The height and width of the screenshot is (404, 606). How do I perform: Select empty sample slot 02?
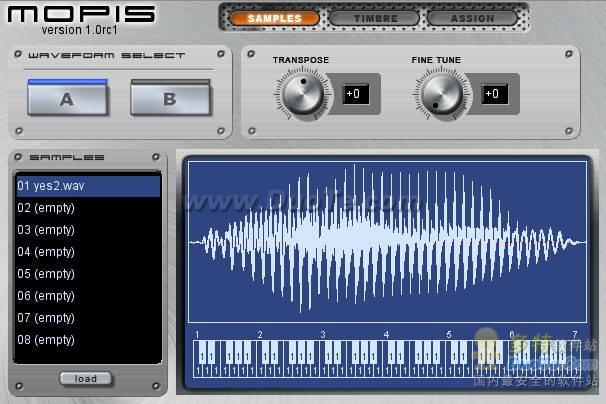88,208
